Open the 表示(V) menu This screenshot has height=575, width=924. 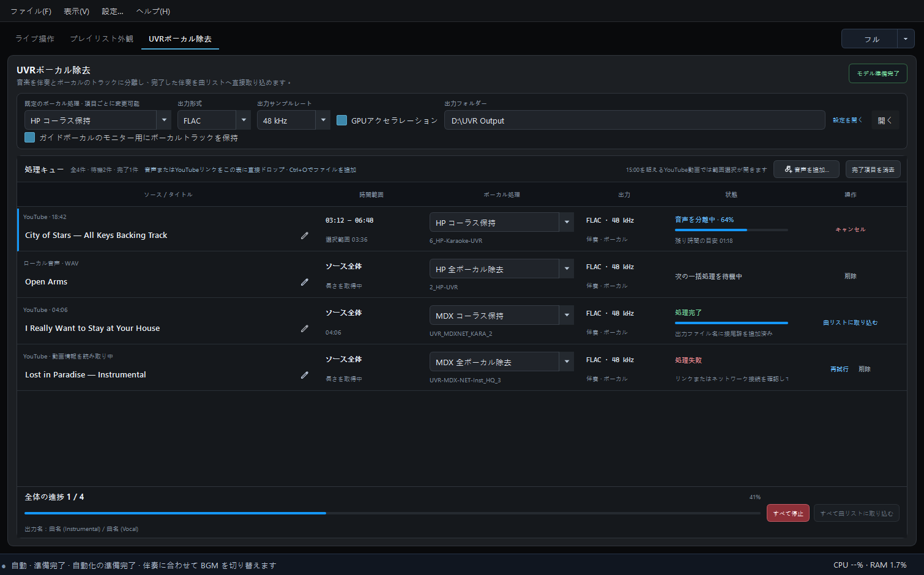click(76, 11)
